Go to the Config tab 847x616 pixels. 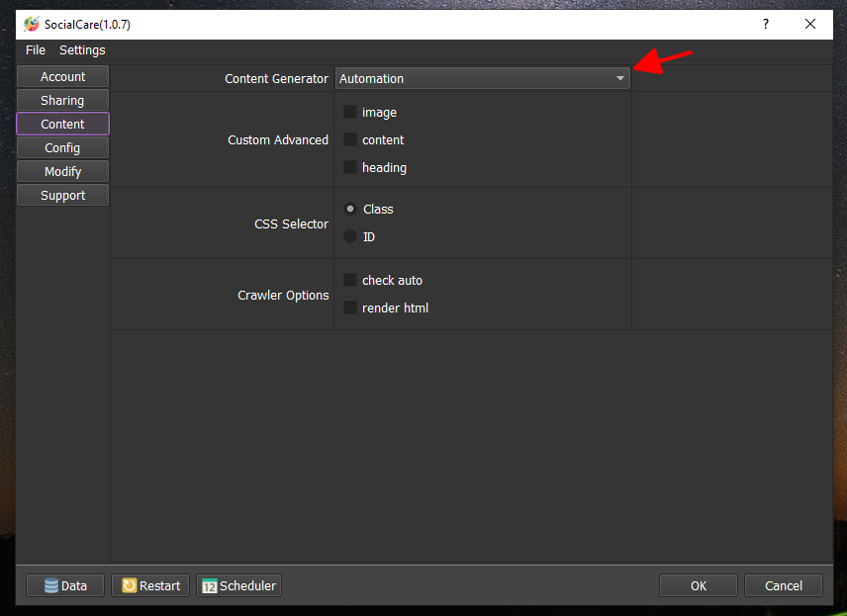click(62, 148)
